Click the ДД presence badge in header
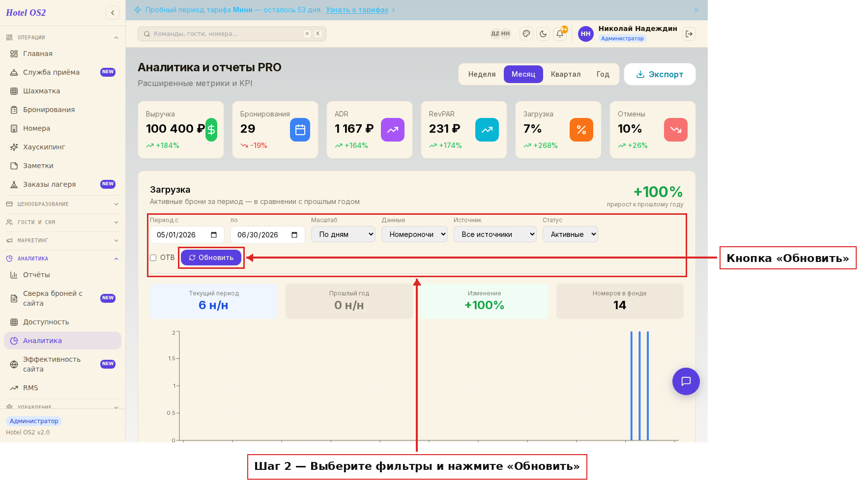The height and width of the screenshot is (491, 868). tap(495, 34)
